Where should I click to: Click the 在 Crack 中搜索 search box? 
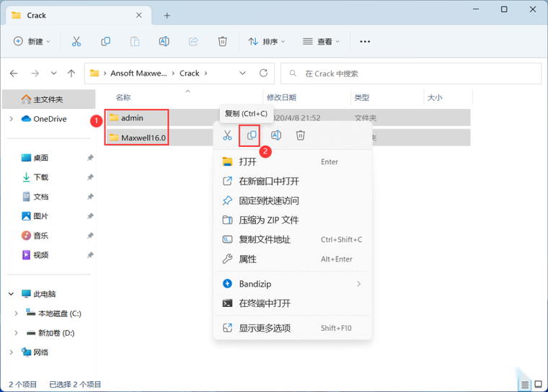point(411,73)
